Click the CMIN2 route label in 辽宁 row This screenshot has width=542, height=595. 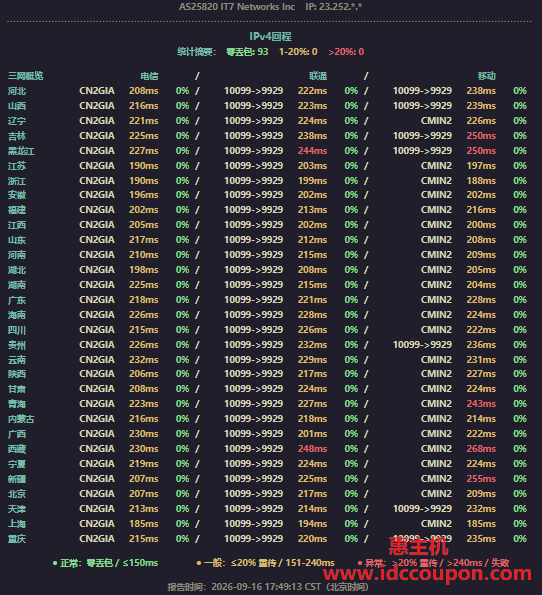click(436, 121)
